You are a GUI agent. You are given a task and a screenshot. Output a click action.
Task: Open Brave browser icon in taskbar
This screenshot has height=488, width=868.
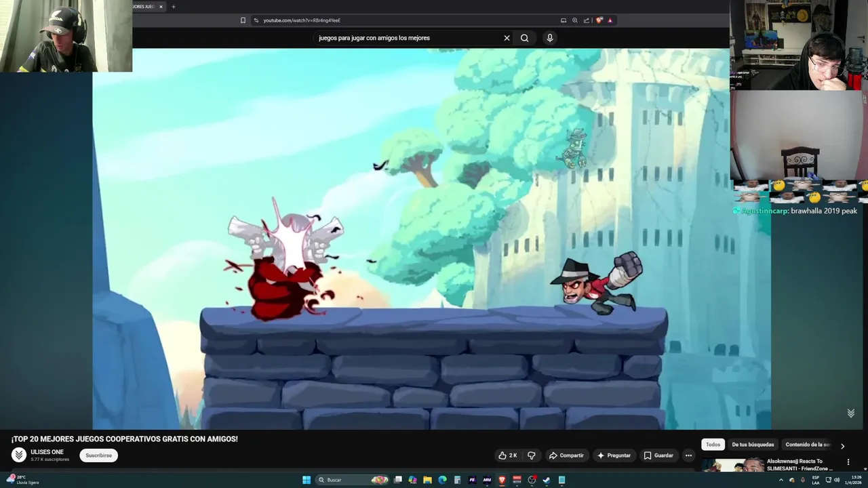pyautogui.click(x=502, y=480)
